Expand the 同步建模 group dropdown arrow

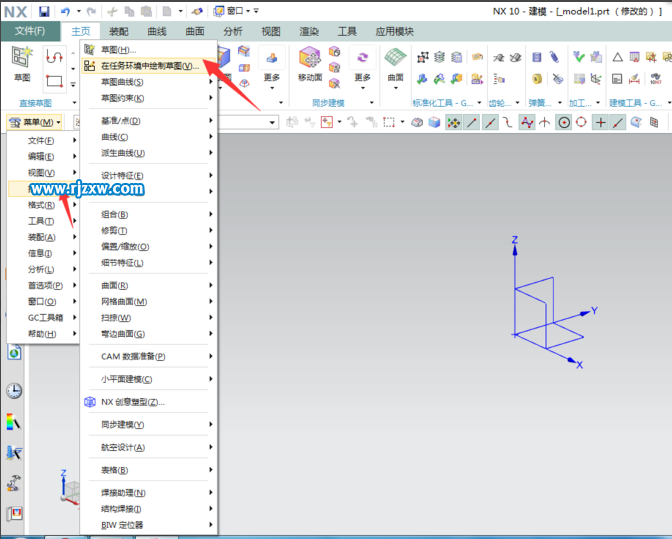click(x=372, y=103)
